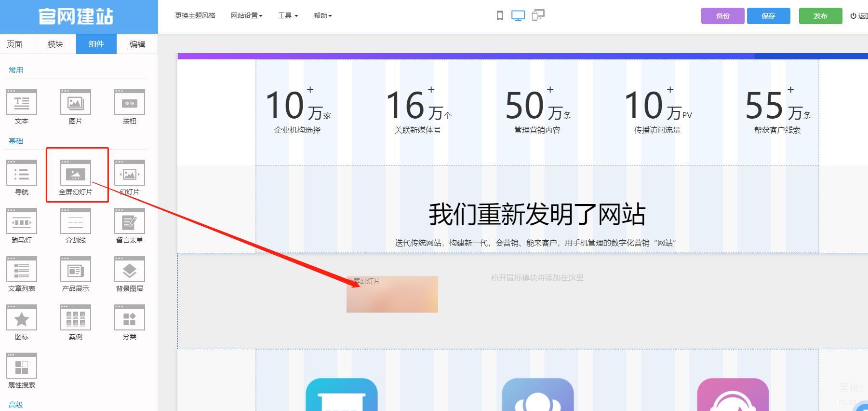Image resolution: width=868 pixels, height=411 pixels.
Task: Click the blue 保存 save button
Action: pyautogui.click(x=768, y=16)
